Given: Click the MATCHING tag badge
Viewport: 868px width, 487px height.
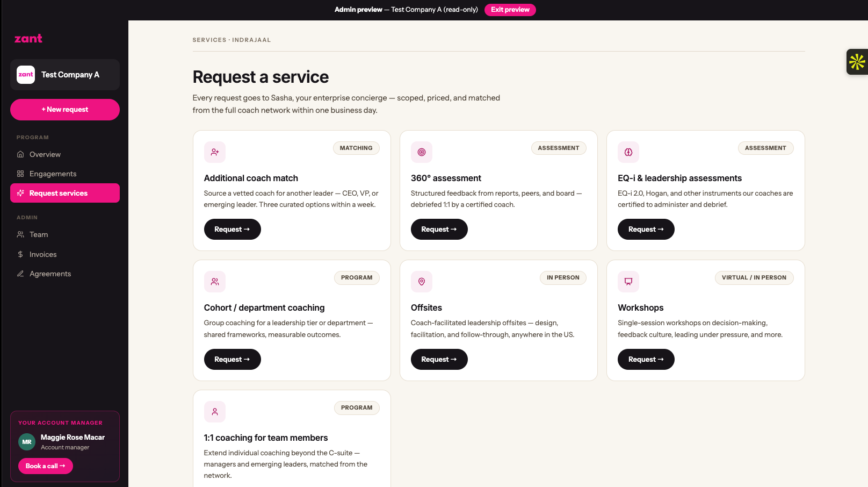Looking at the screenshot, I should click(x=356, y=148).
